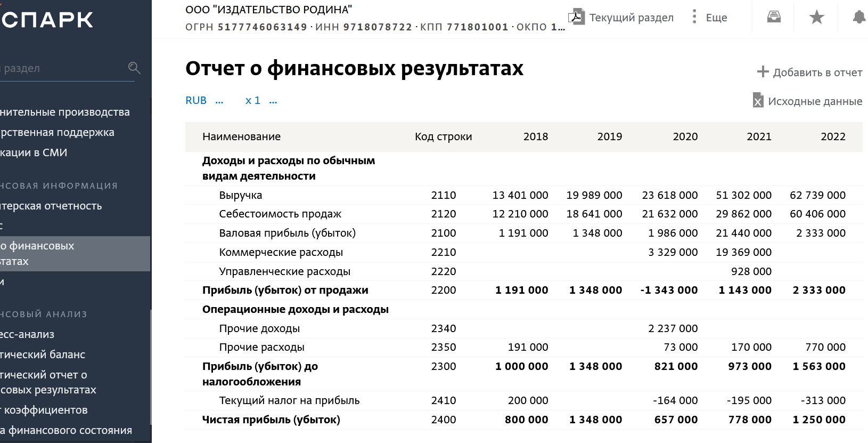Screen dimensions: 868x443
Task: Open Публикации в СМИ sidebar item
Action: pyautogui.click(x=34, y=152)
